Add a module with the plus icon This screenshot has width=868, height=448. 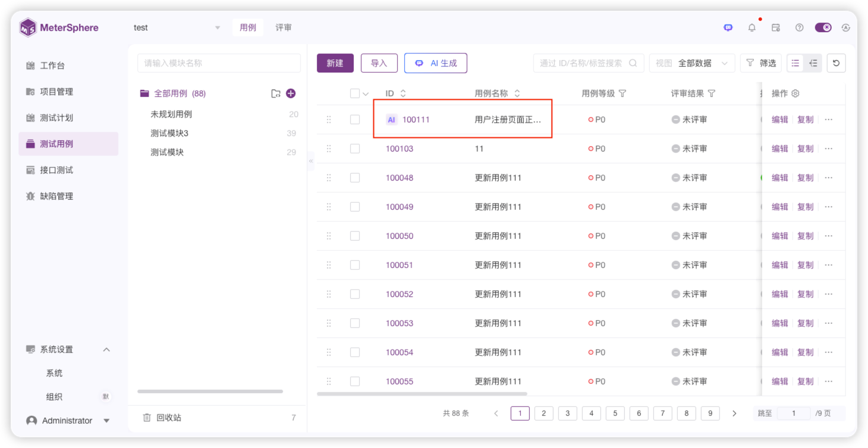coord(291,93)
